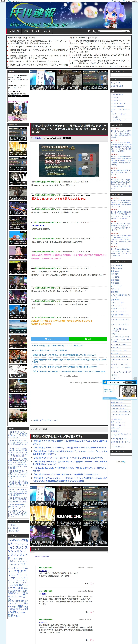Like comment 3915 with heart icon
138x644 pixels.
[91, 612]
